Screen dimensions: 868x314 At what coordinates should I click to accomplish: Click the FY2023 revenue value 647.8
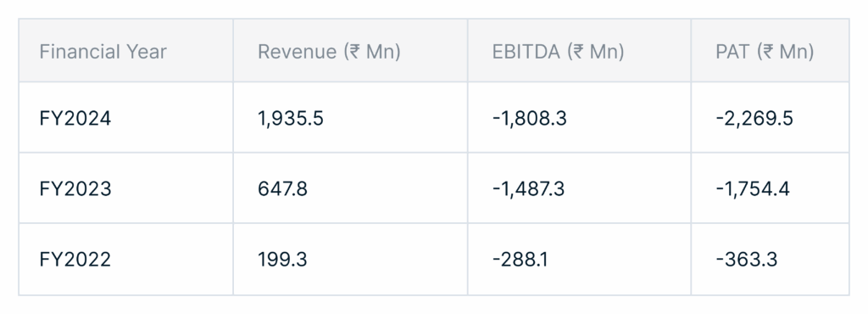pyautogui.click(x=282, y=189)
